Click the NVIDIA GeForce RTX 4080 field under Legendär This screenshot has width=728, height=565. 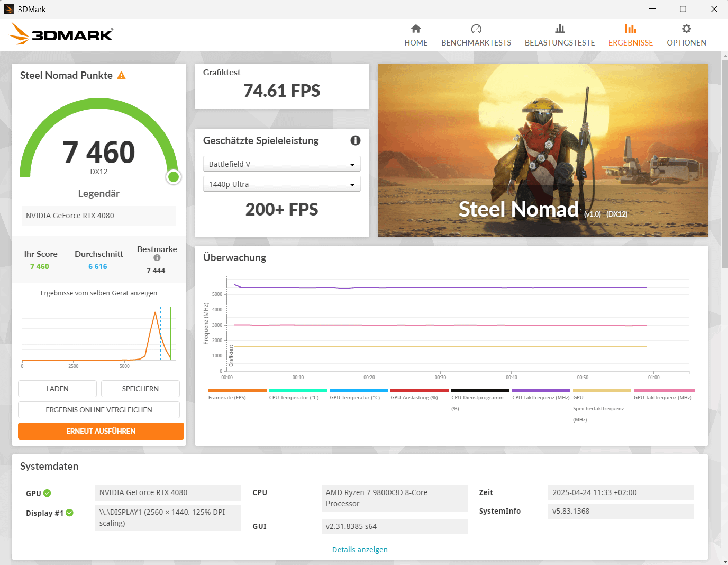pyautogui.click(x=99, y=216)
